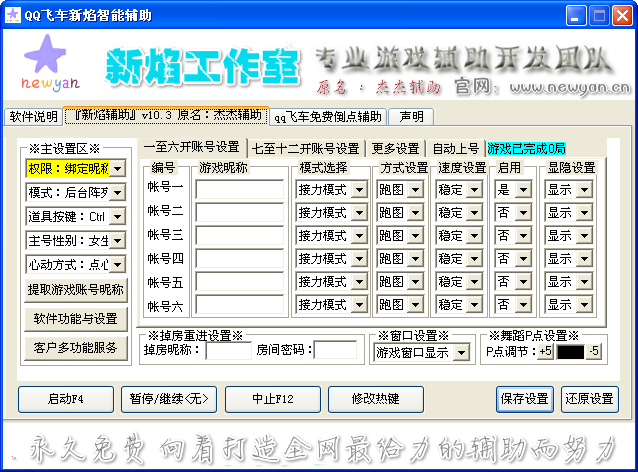Expand 帐号一 跑图 method dropdown

click(415, 190)
